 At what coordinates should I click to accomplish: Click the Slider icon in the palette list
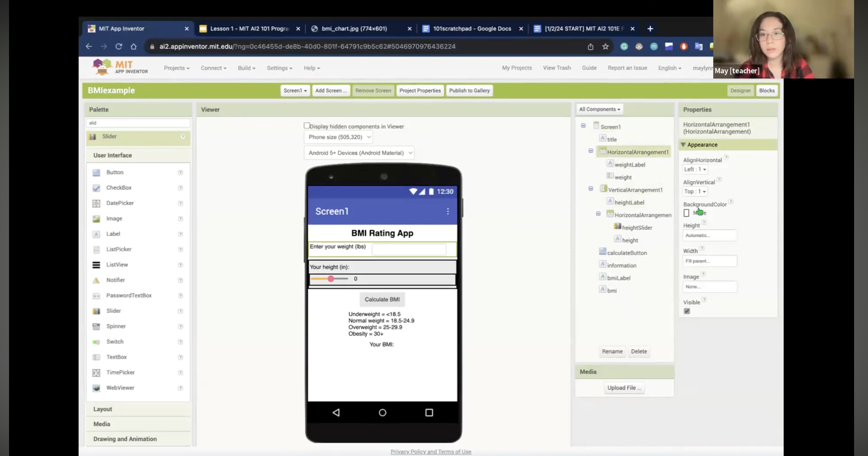96,311
